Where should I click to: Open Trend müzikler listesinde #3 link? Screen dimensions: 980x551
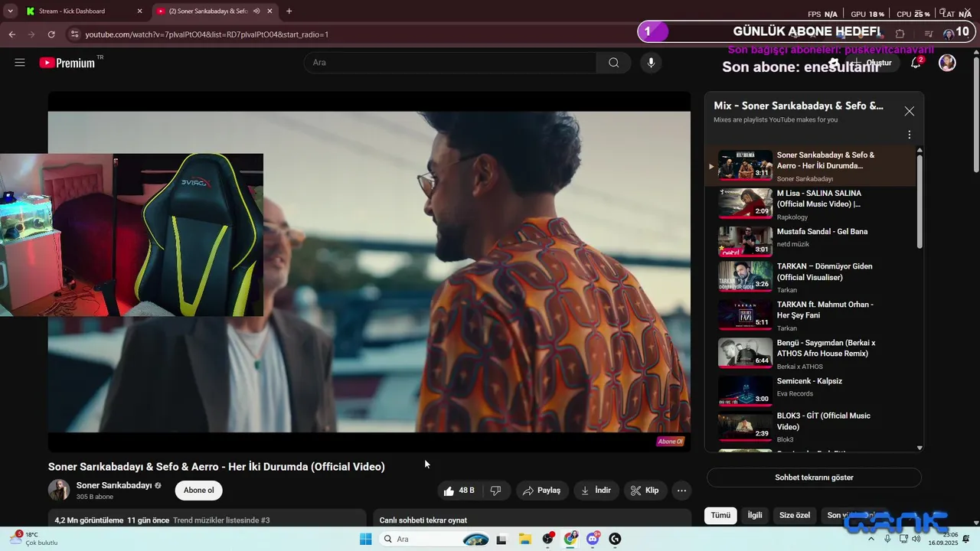pyautogui.click(x=221, y=520)
